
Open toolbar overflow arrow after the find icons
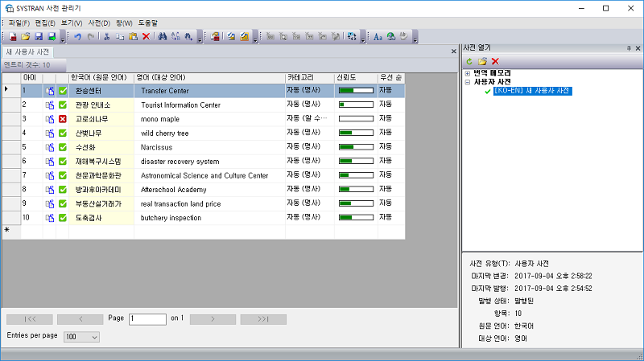200,37
